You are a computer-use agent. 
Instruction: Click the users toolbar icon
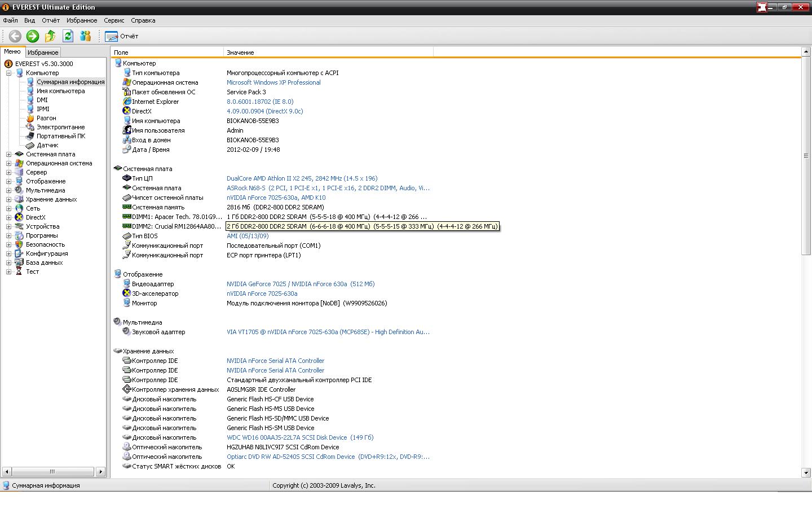86,36
